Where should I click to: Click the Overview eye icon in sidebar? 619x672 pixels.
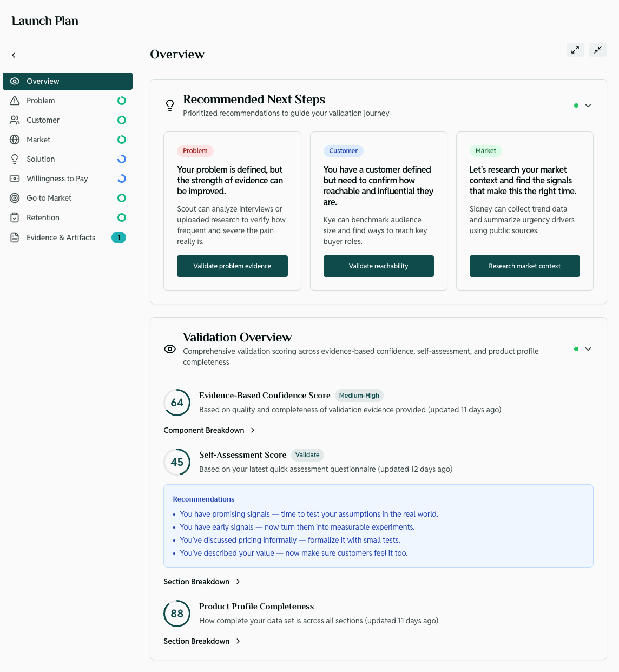click(x=15, y=81)
